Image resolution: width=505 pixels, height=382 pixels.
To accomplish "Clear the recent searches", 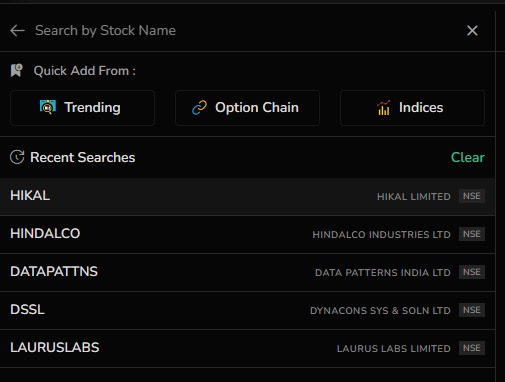I will click(468, 157).
